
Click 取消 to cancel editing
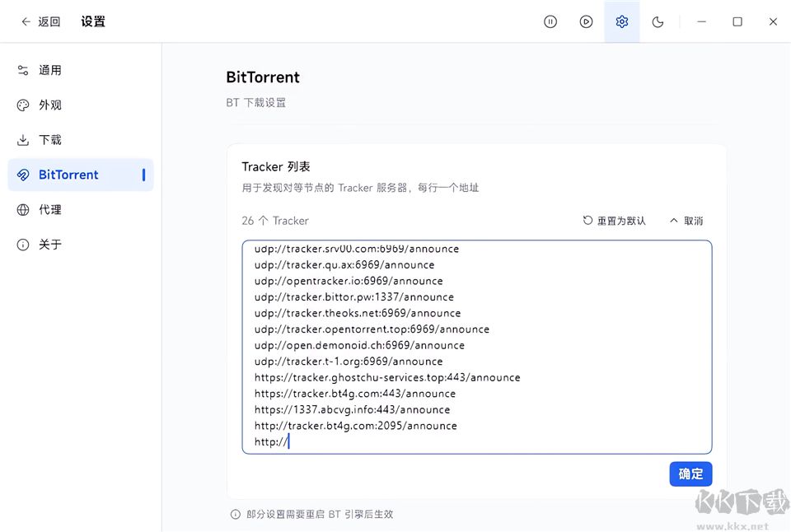click(x=692, y=220)
